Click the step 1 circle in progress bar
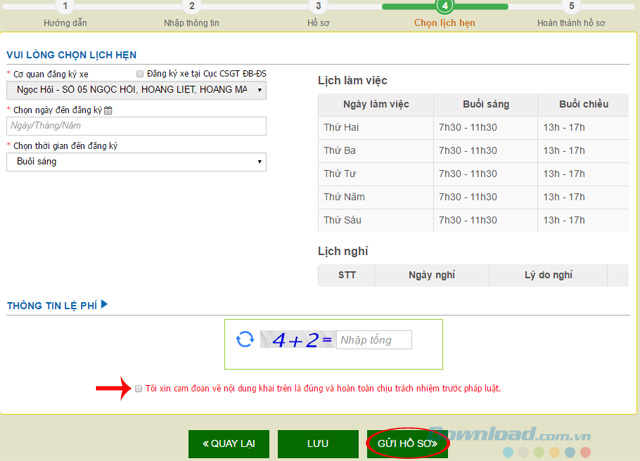The height and width of the screenshot is (461, 640). click(x=66, y=5)
